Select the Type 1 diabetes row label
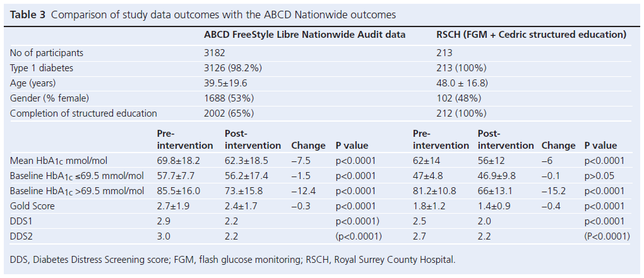Viewport: 644px width, 278px height. pyautogui.click(x=40, y=68)
